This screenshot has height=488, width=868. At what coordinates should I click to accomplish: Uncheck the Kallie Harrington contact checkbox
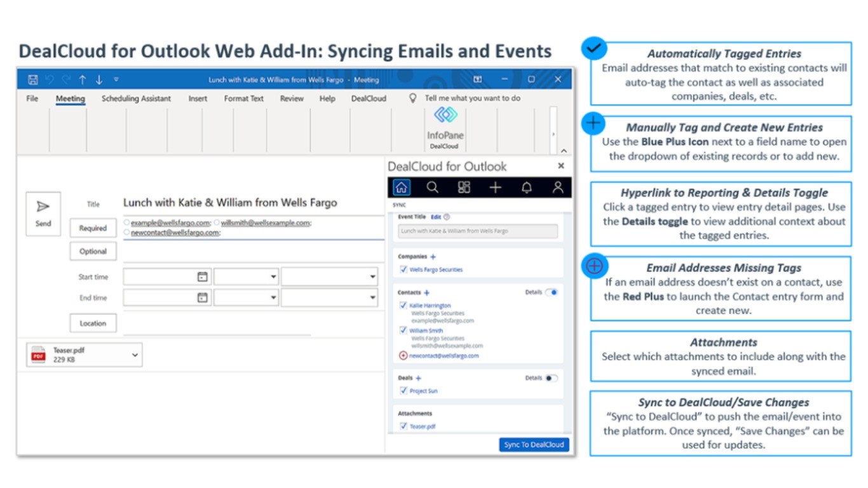point(403,306)
